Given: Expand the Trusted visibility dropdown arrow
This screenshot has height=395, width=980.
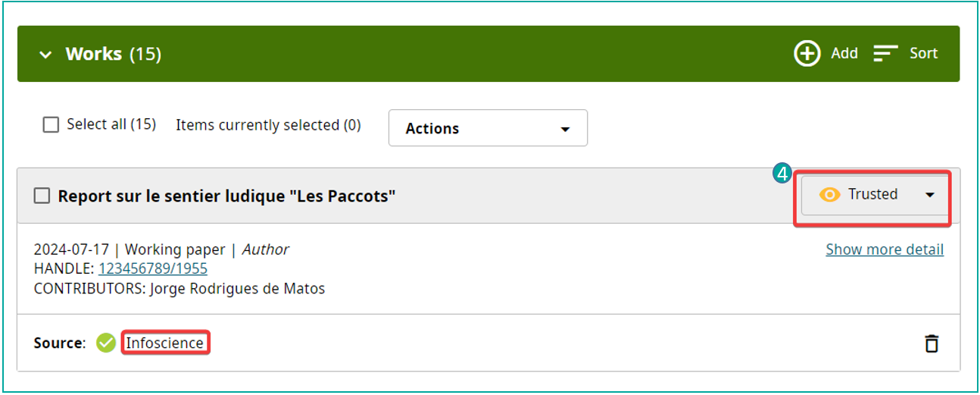Looking at the screenshot, I should click(x=930, y=195).
